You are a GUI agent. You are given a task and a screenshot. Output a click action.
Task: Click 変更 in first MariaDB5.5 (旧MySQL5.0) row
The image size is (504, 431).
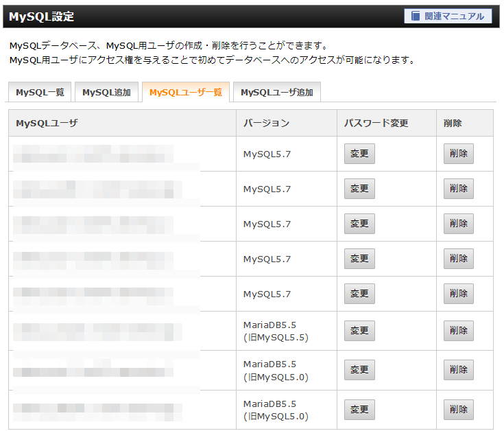359,370
